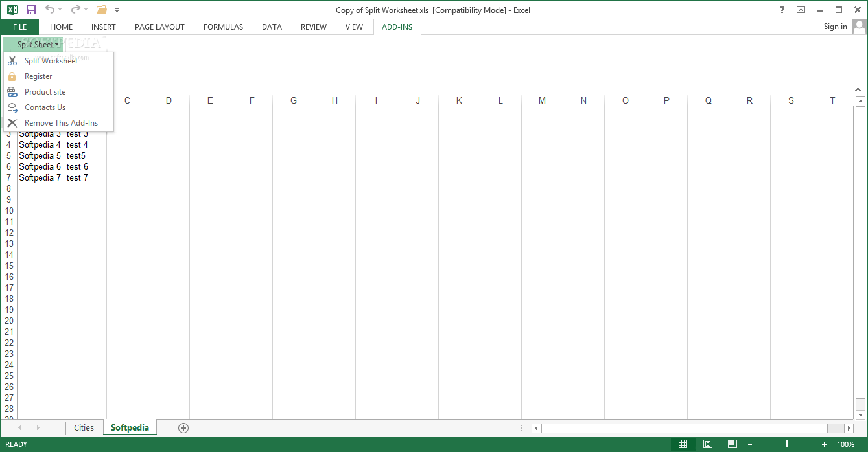Click the sheet tab bar split handle dots
This screenshot has height=452, width=868.
[522, 428]
